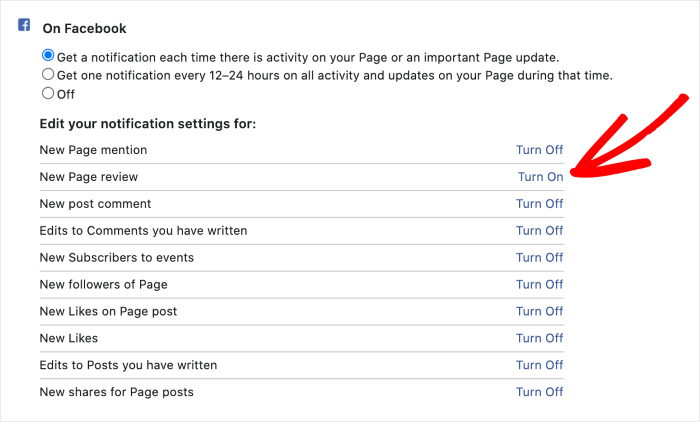
Task: Select one notification every 12–24 hours option
Action: point(48,74)
